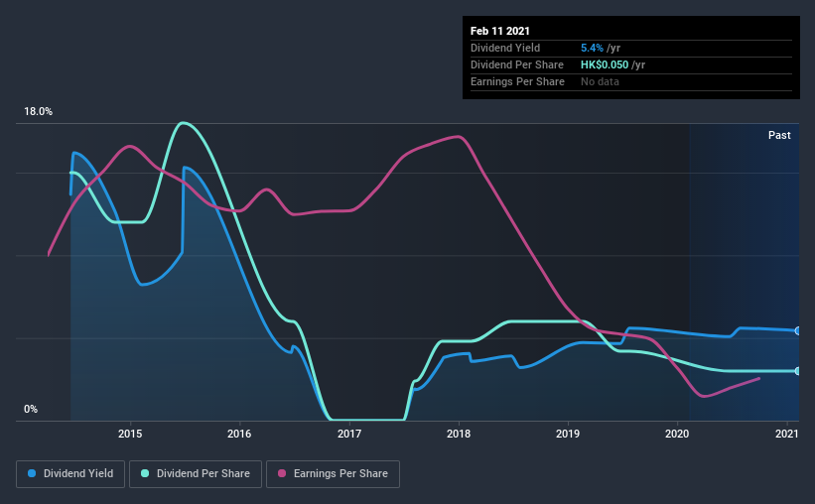This screenshot has height=504, width=815.
Task: Click the Dividend Per Share label in tooltip
Action: [x=517, y=64]
